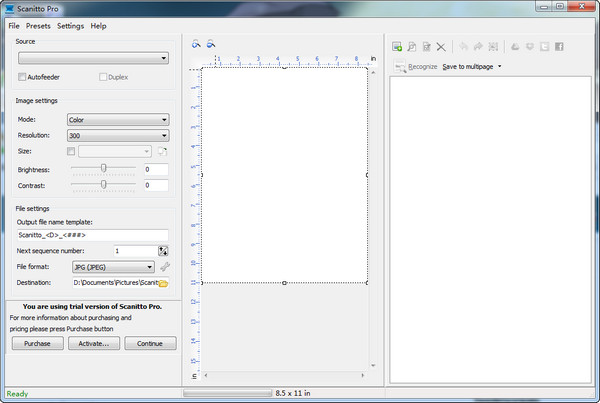Image resolution: width=600 pixels, height=403 pixels.
Task: Click the preview horizontal scrollbar left arrow
Action: pos(206,375)
